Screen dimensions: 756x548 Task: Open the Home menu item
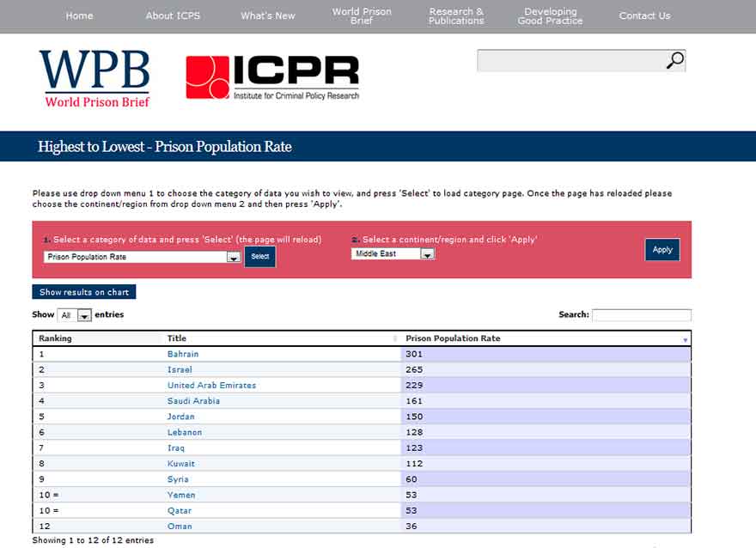tap(79, 15)
